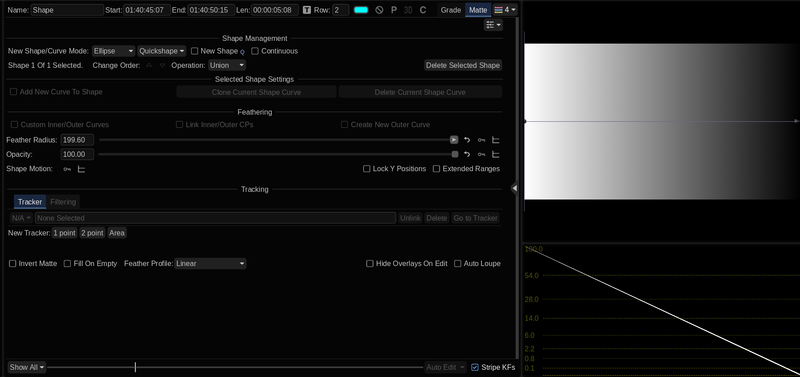800x377 pixels.
Task: Click Delete Selected Shape button
Action: [463, 65]
